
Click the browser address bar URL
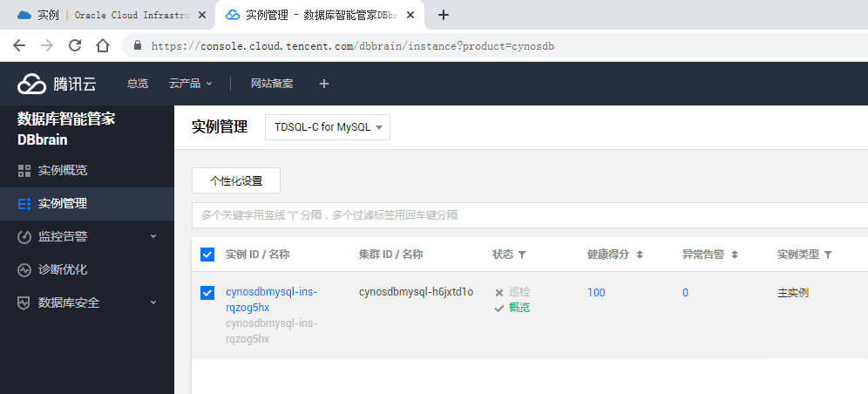pyautogui.click(x=353, y=46)
